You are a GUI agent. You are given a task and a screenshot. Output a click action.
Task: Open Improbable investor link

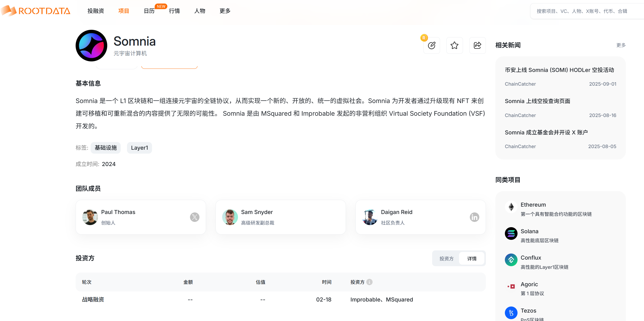365,300
